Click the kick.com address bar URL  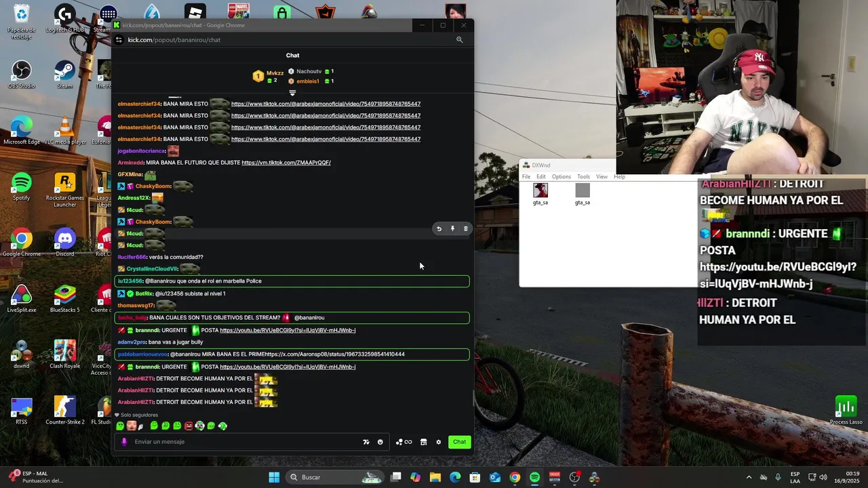(174, 40)
